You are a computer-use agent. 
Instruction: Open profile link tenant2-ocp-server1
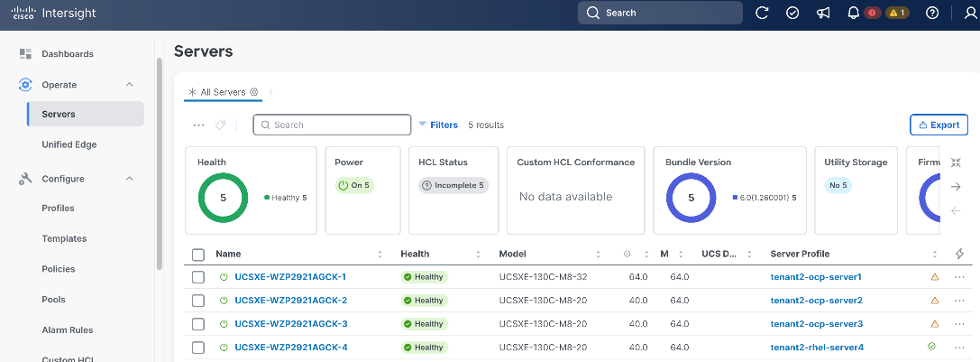coord(816,277)
